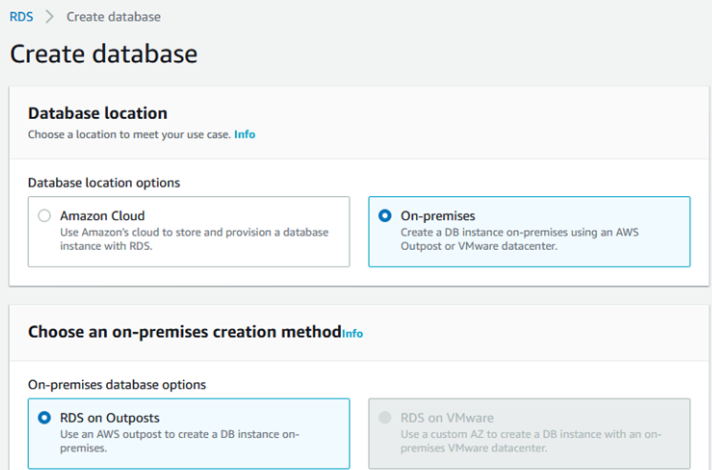Viewport: 712px width, 470px height.
Task: Click the Database location options label
Action: (x=104, y=183)
